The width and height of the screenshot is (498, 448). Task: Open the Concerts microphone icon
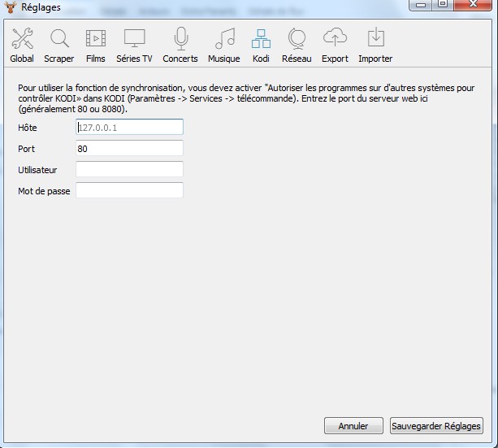click(x=180, y=38)
